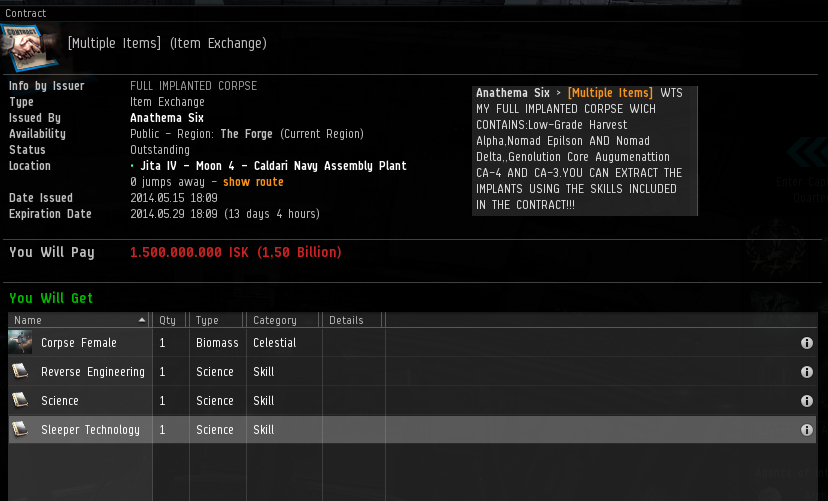Click the 'Outstanding' status value

[159, 150]
